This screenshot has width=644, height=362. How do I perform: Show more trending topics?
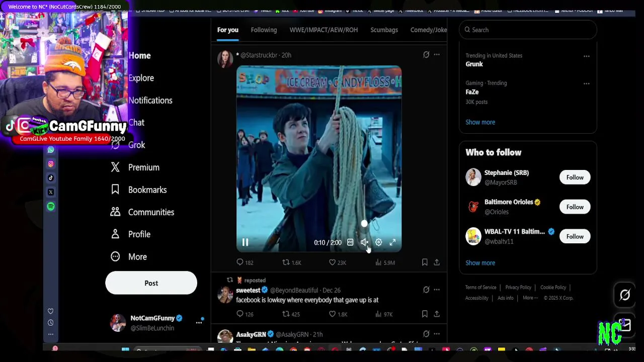(x=480, y=122)
